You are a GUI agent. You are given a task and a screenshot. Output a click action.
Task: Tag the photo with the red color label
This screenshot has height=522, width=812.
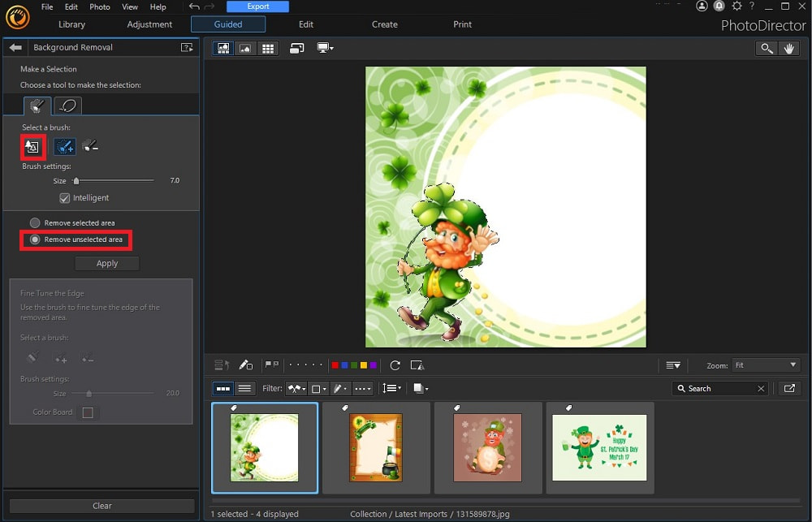click(335, 365)
